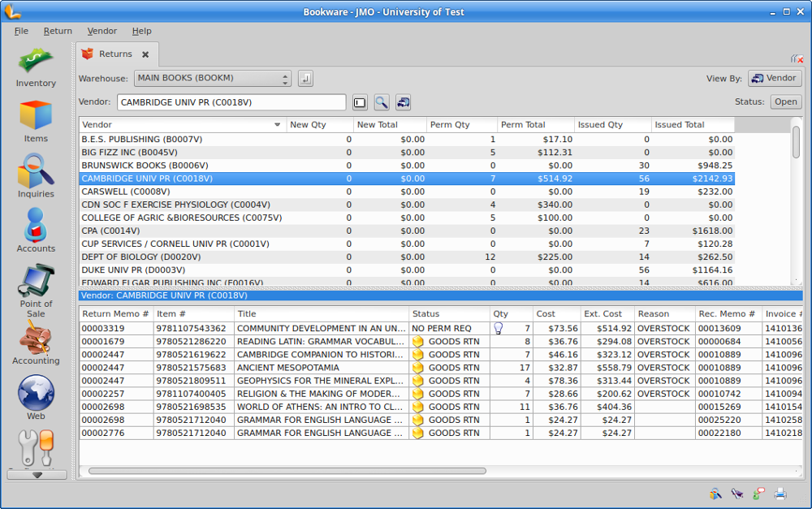The image size is (812, 509).
Task: Click the box status icon for WORLD OF ATHENS row
Action: 418,407
